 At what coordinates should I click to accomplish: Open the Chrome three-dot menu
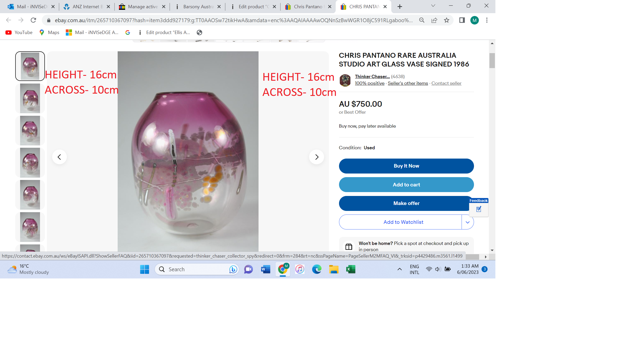(x=487, y=20)
